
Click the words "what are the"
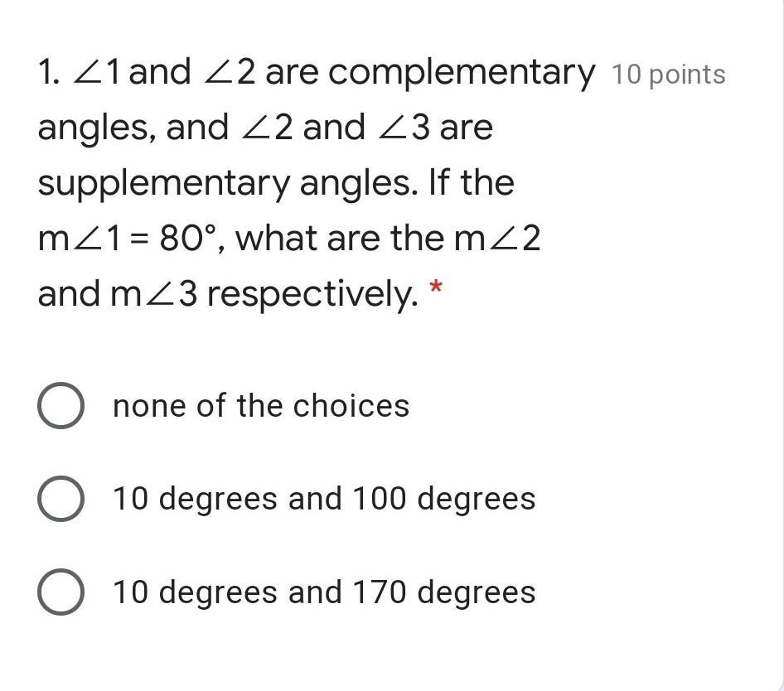[x=340, y=238]
